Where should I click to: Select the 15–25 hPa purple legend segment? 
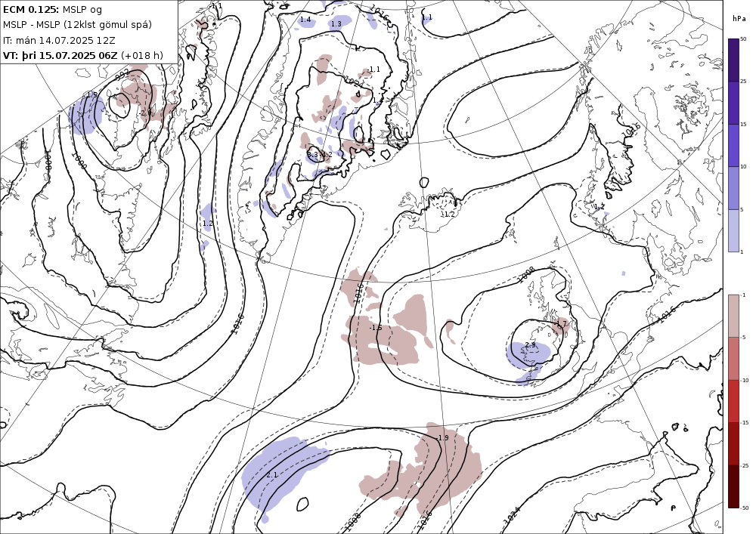733,103
